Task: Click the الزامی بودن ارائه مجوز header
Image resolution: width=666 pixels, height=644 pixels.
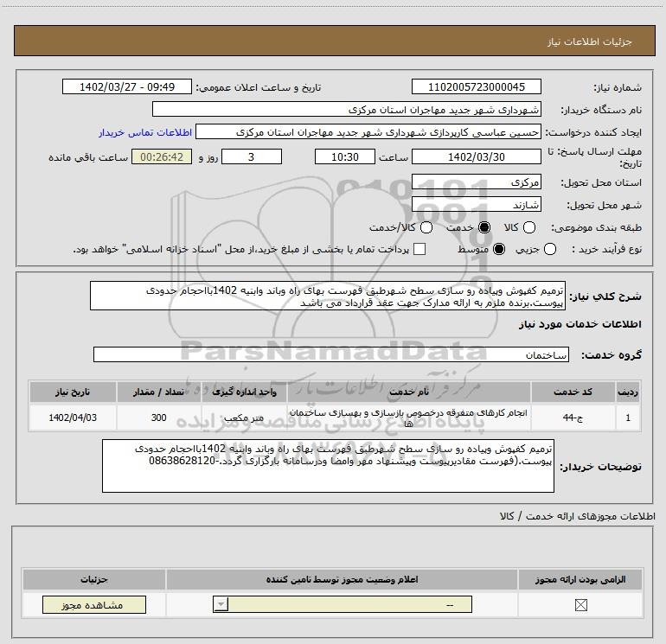Action: pyautogui.click(x=580, y=579)
